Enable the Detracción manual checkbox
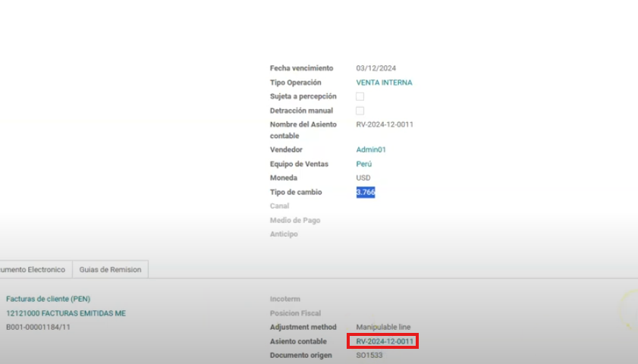This screenshot has width=638, height=364. tap(360, 111)
